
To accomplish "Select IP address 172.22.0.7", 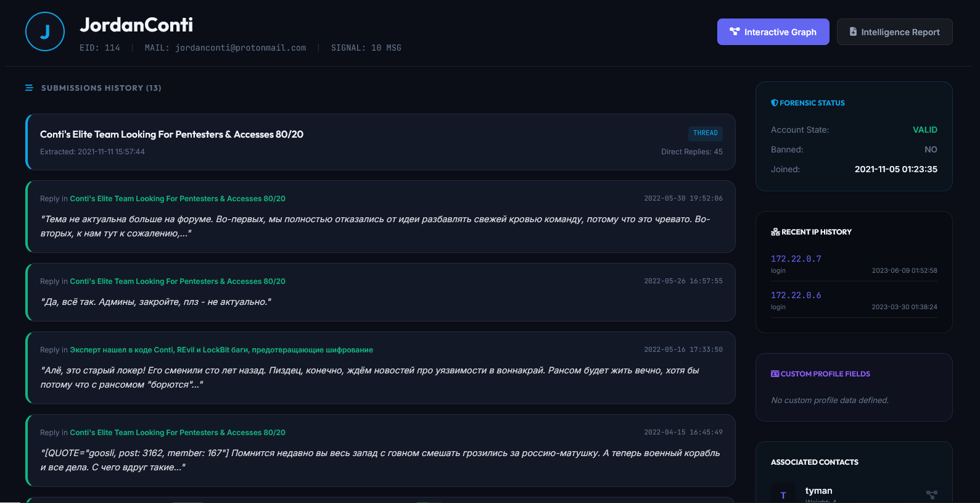I will [796, 259].
